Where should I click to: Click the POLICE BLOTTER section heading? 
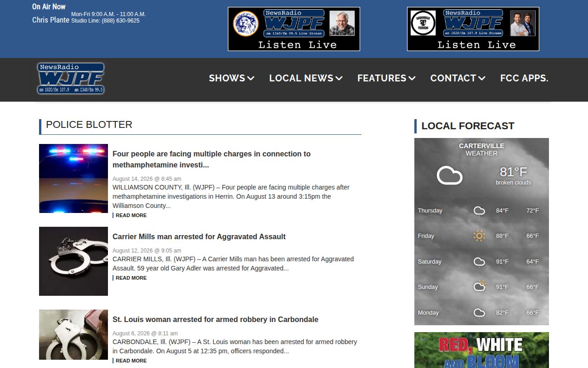89,125
